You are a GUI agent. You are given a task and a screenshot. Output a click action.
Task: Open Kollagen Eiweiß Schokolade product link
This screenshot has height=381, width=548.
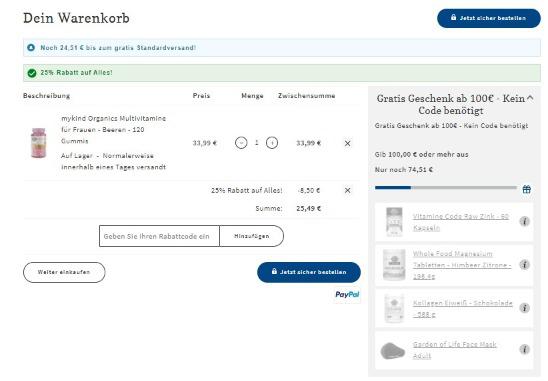click(462, 309)
